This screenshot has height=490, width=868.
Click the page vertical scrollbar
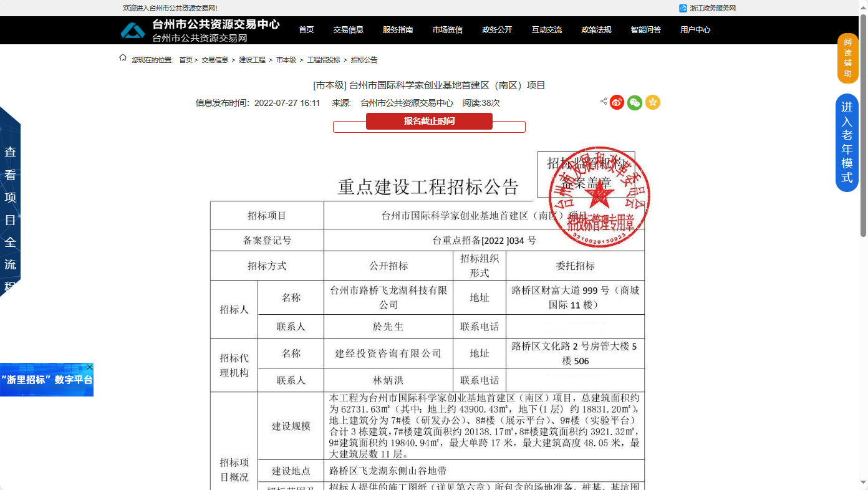coord(863,125)
